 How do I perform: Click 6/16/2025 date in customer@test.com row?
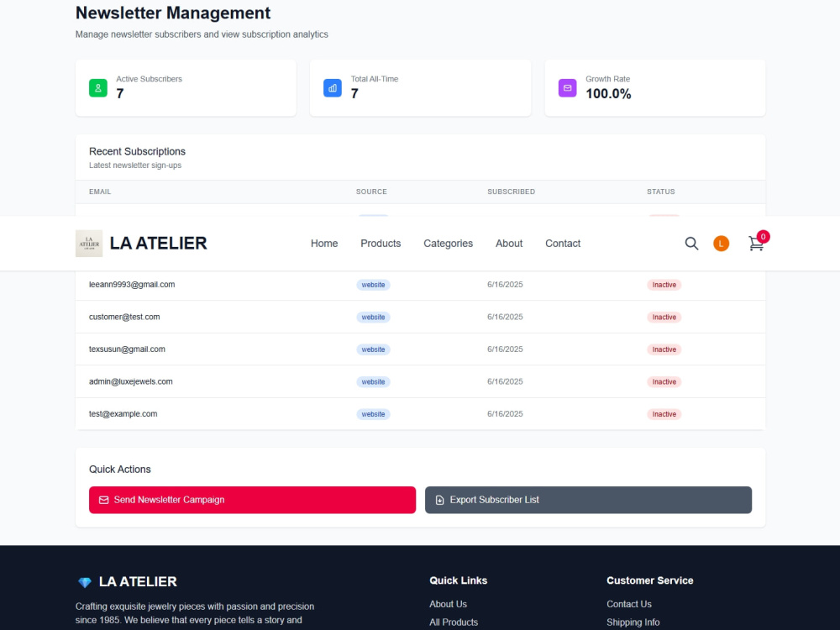[x=505, y=317]
